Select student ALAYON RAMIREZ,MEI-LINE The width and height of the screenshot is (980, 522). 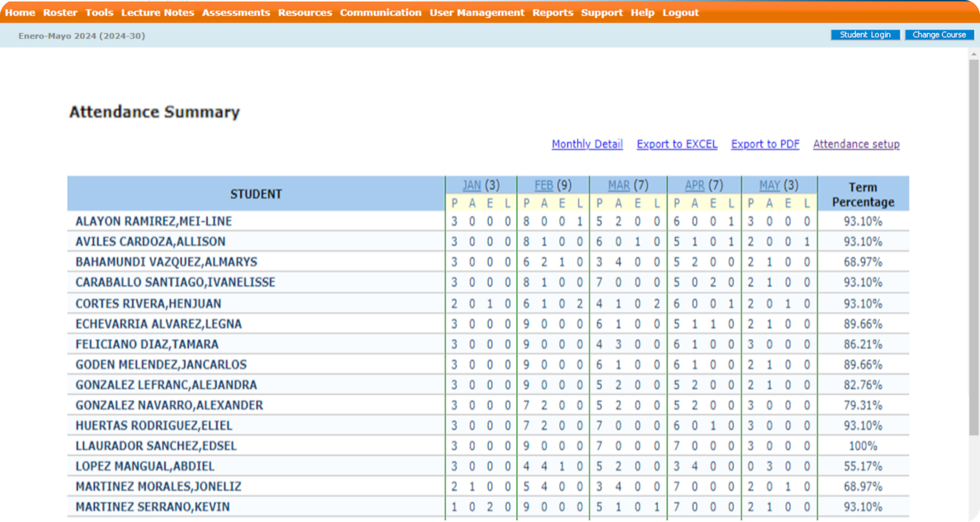coord(153,221)
